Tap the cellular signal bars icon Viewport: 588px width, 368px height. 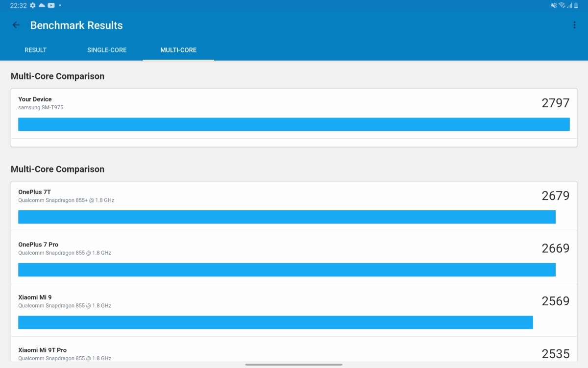(570, 5)
